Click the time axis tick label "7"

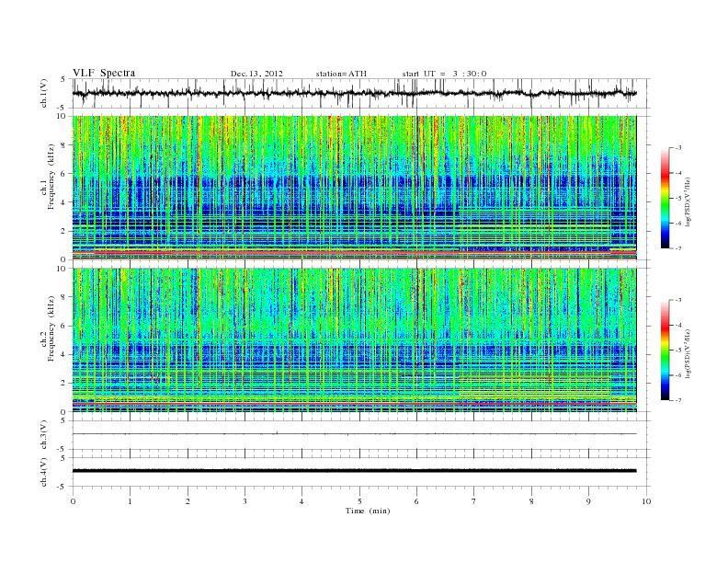[474, 501]
